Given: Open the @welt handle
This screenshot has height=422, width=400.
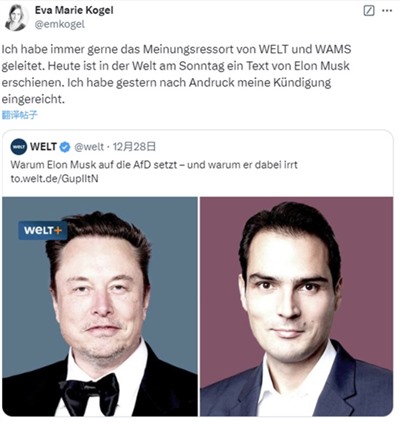Looking at the screenshot, I should click(89, 147).
